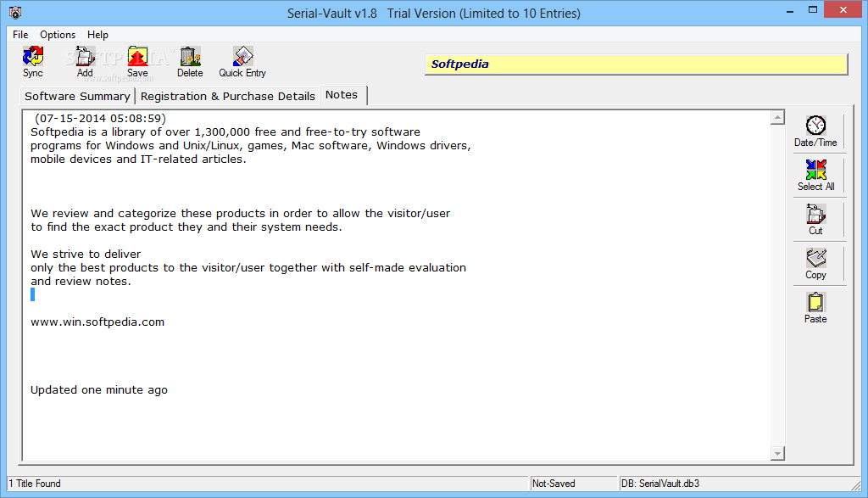The width and height of the screenshot is (868, 498).
Task: Click the scrollbar down arrow in notes
Action: pos(777,453)
